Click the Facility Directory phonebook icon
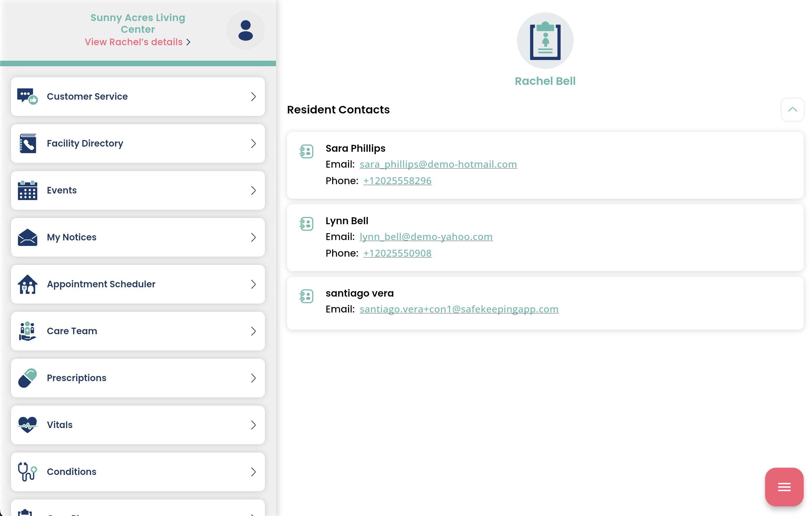812x516 pixels. (x=28, y=143)
